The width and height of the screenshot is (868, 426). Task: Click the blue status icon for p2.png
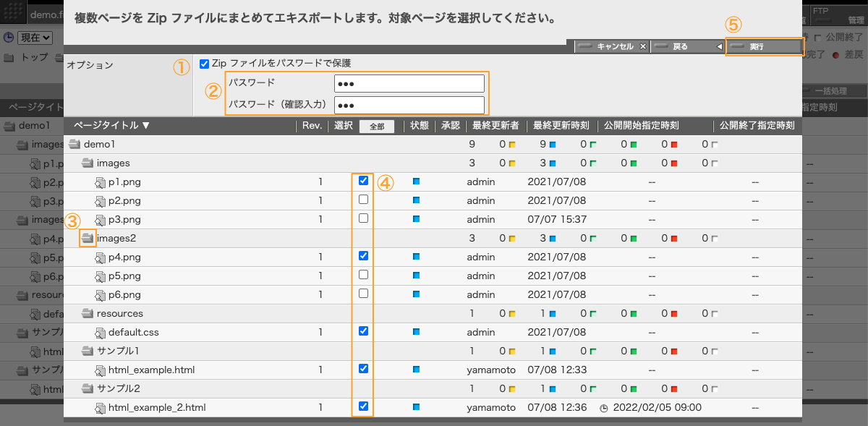(x=416, y=200)
